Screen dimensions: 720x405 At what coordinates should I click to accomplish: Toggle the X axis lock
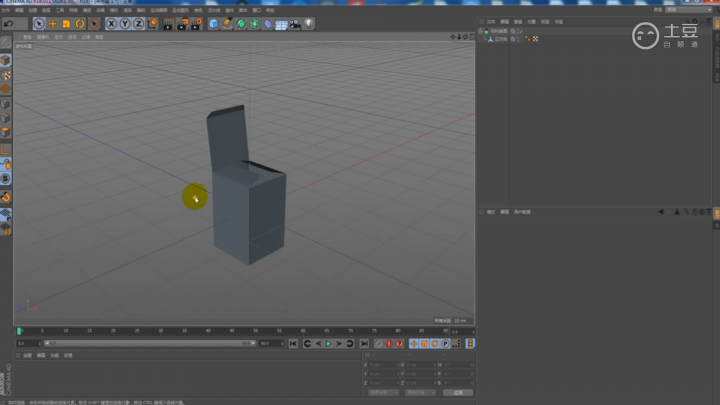coord(111,23)
